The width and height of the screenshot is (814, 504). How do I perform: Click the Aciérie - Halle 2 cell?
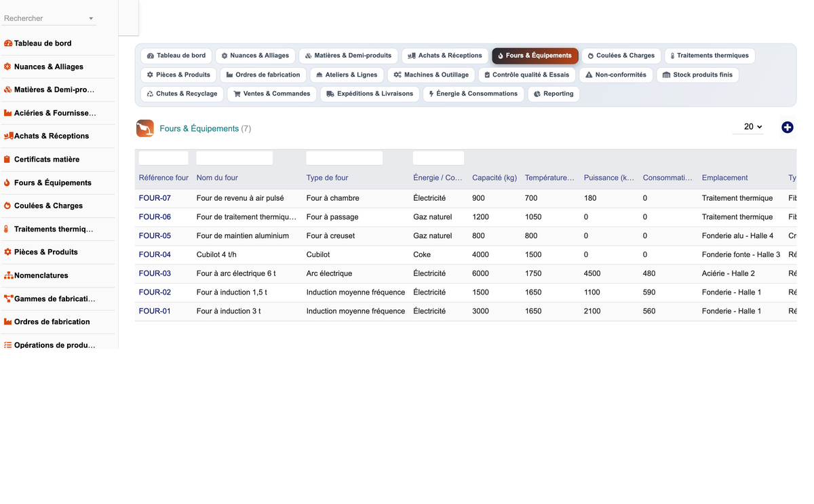click(729, 273)
